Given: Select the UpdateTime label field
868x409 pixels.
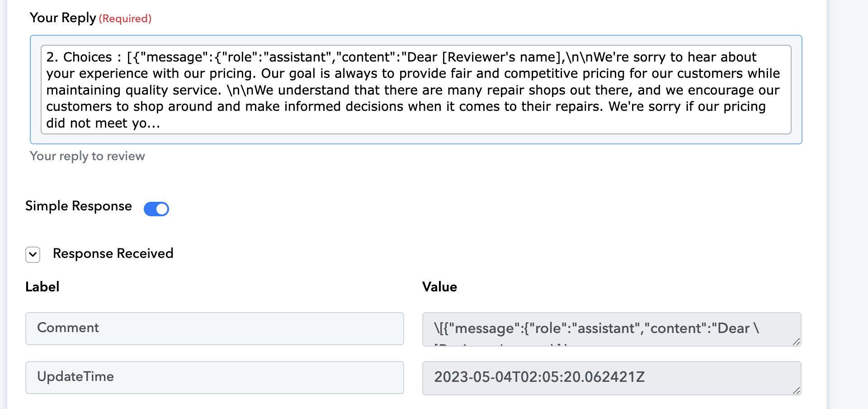Looking at the screenshot, I should click(215, 377).
